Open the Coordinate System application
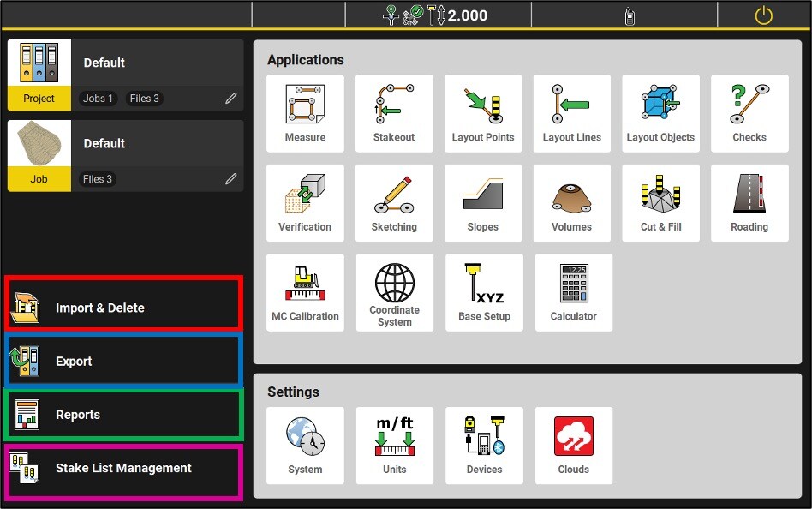Viewport: 812px width, 509px height. pos(394,292)
